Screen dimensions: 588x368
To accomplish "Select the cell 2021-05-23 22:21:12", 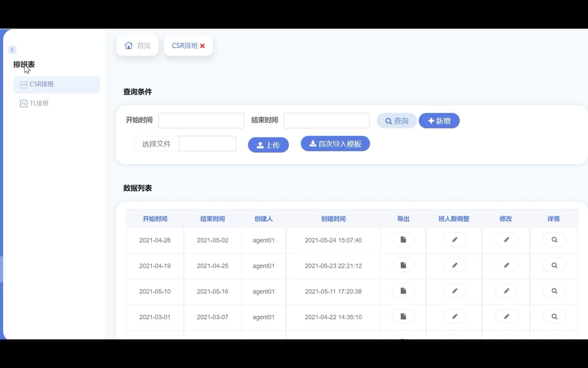I will [x=333, y=266].
